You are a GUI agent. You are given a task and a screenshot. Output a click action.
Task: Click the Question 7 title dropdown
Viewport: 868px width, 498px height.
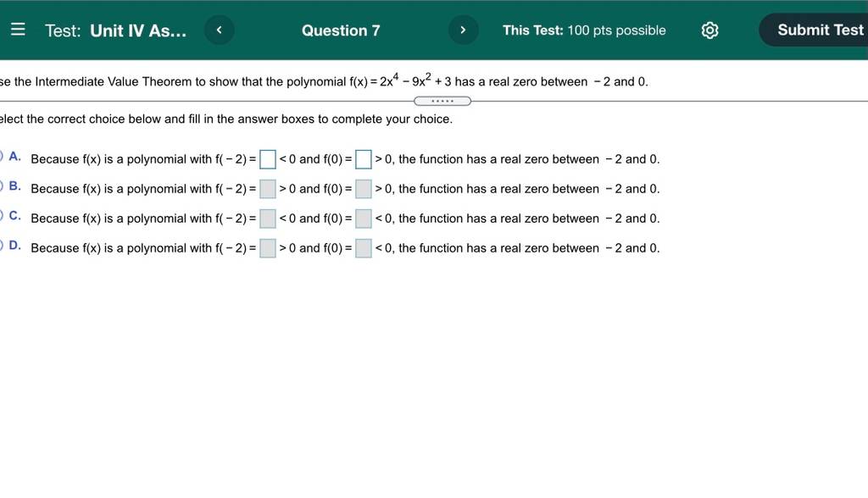click(x=341, y=30)
